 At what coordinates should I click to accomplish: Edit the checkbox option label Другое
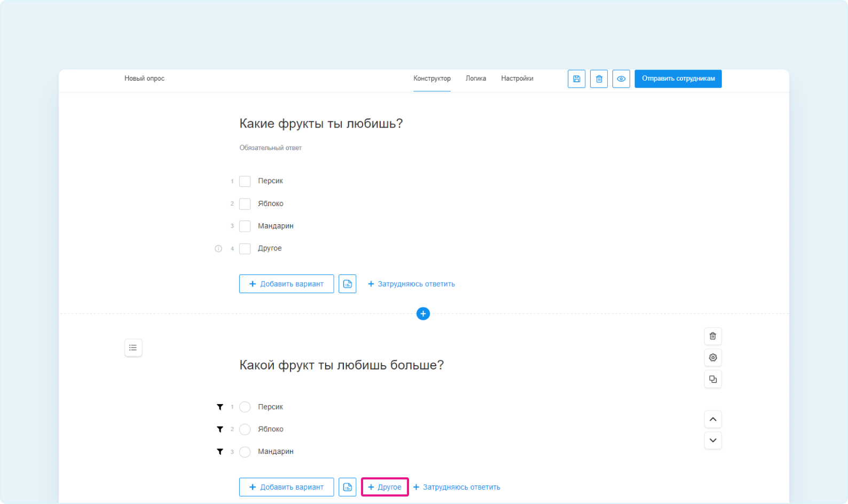270,248
